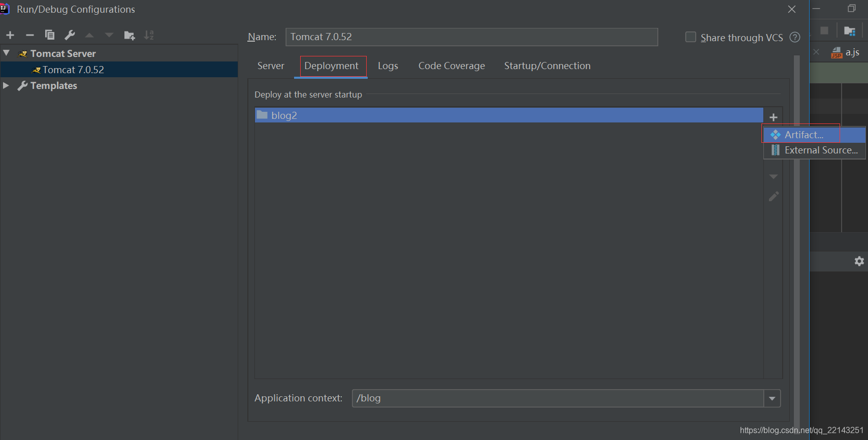Open Startup/Connection tab
This screenshot has width=868, height=440.
pos(547,66)
